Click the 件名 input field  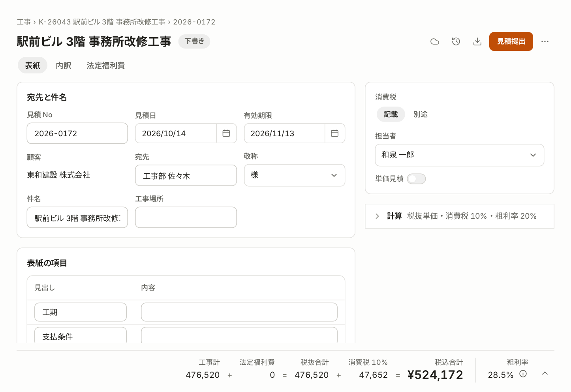click(77, 218)
